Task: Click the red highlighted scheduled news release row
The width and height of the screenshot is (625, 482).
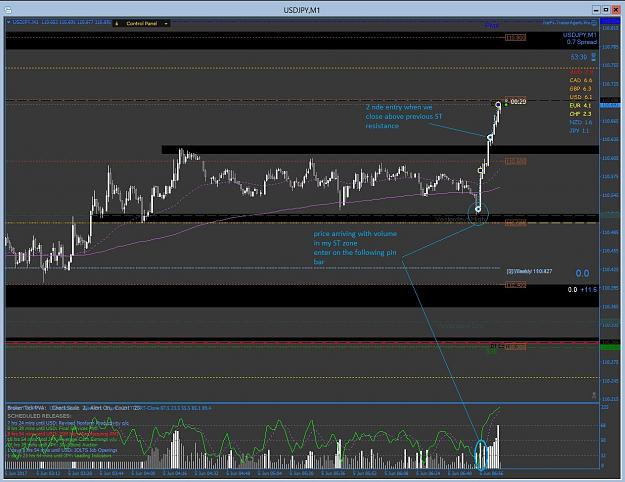Action: coord(63,433)
